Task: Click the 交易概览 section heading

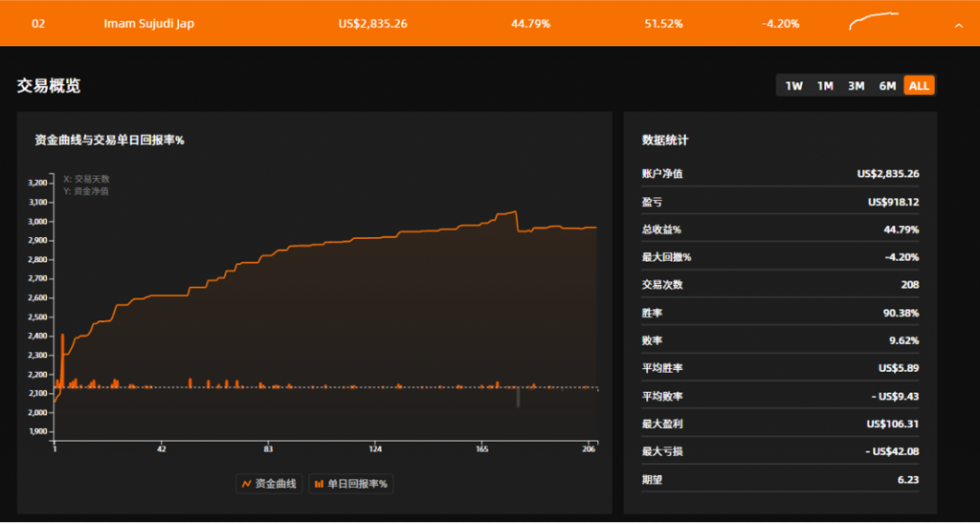Action: [49, 86]
